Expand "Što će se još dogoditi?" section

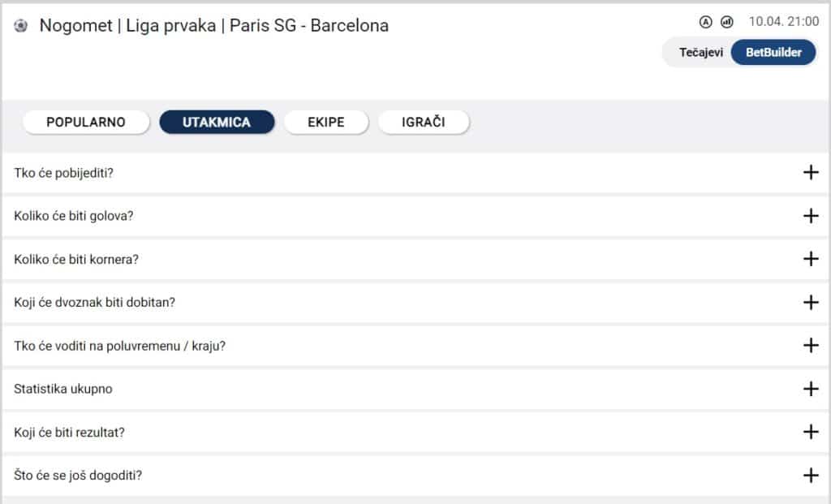[810, 475]
